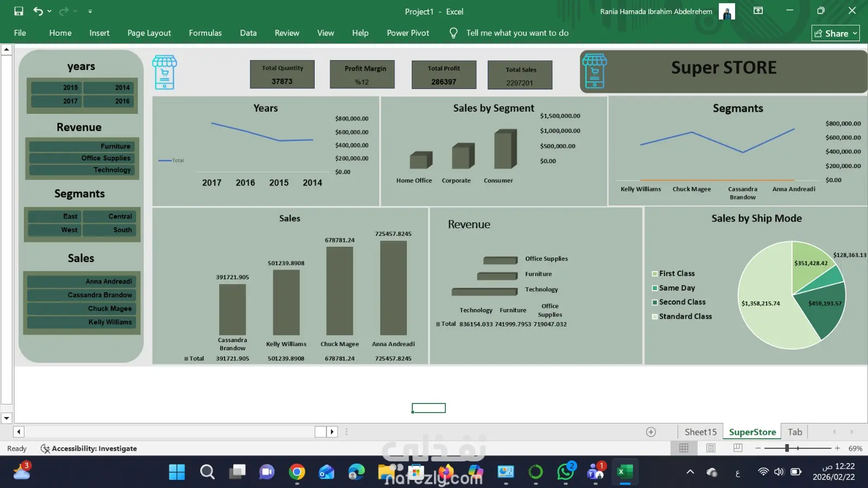Click Accessibility: Investigate in status bar
The height and width of the screenshot is (488, 868).
[94, 448]
